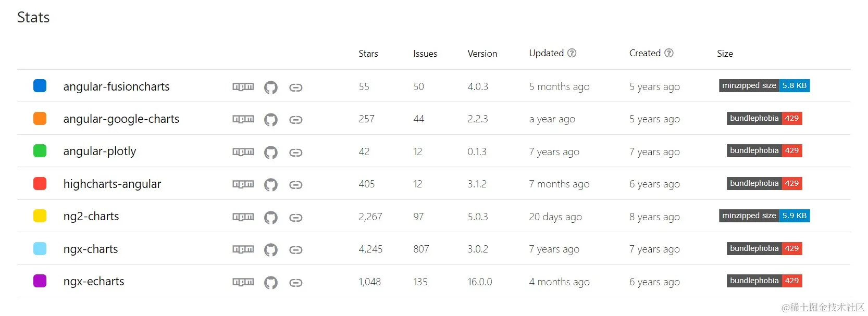Screen dimensions: 868x316
Task: Click the help icon next to Updated
Action: [572, 53]
